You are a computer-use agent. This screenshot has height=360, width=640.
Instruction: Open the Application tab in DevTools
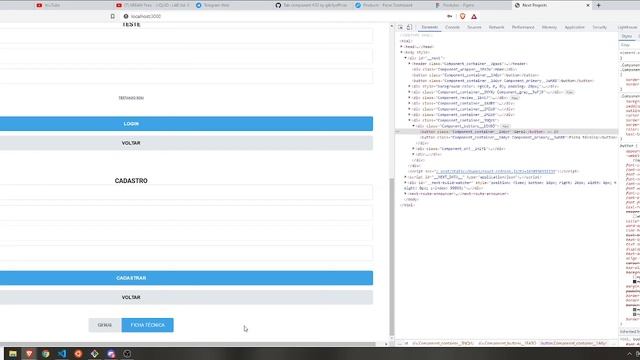pyautogui.click(x=574, y=27)
